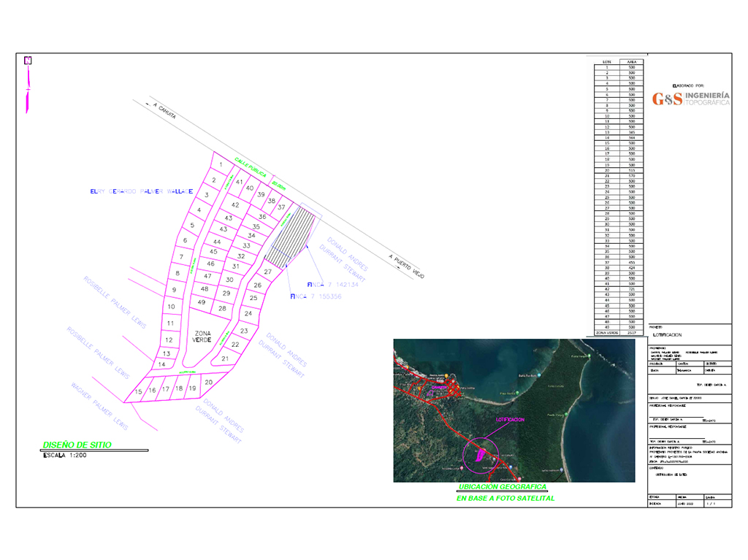This screenshot has width=748, height=560.
Task: Select the LOTIFICACION label on satellite map
Action: click(510, 420)
